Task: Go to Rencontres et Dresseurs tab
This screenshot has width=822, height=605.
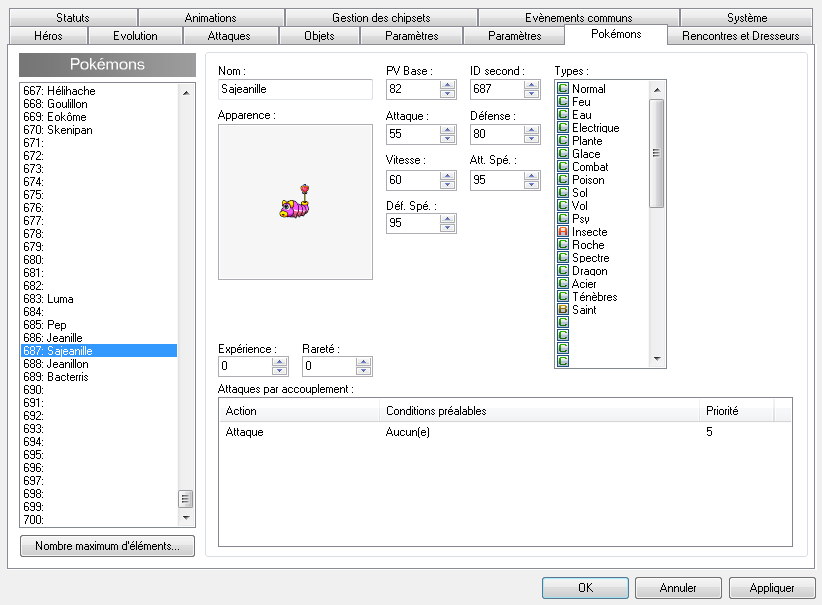Action: point(741,36)
